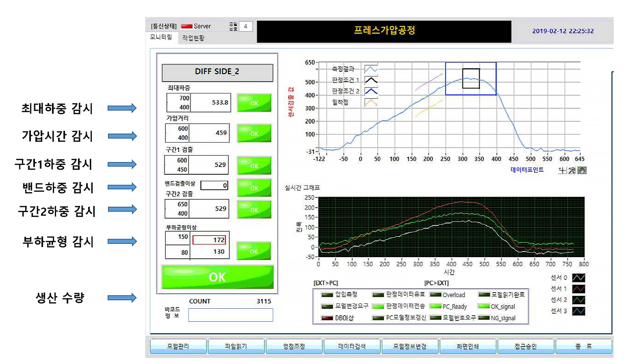This screenshot has width=627, height=364.
Task: Click the 화면인쇄 button
Action: tap(468, 346)
